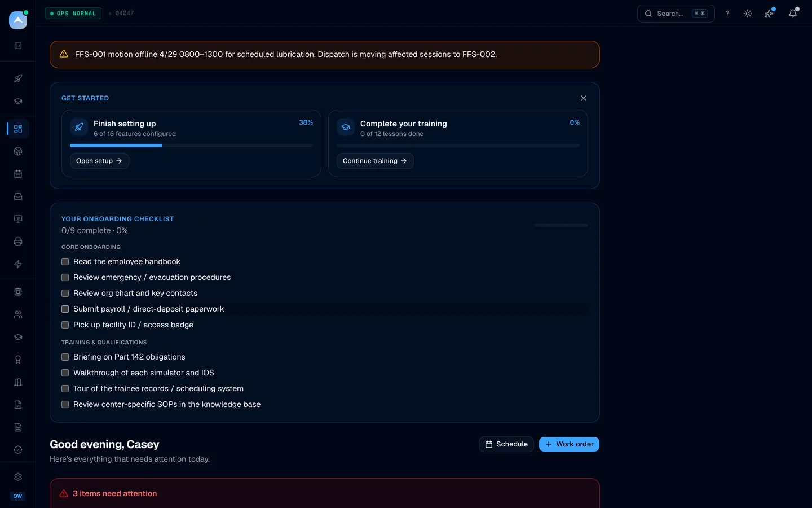Open the lightning bolt icon in sidebar
This screenshot has height=508, width=812.
18,264
